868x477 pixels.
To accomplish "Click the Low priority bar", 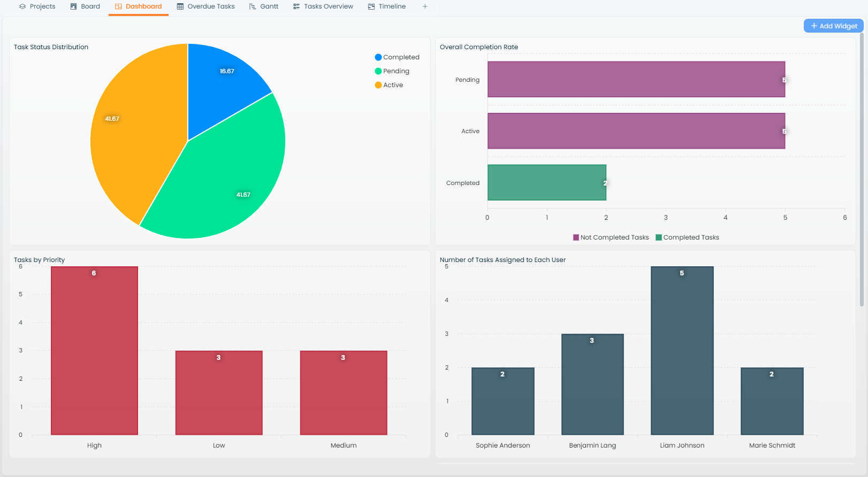I will (x=219, y=393).
